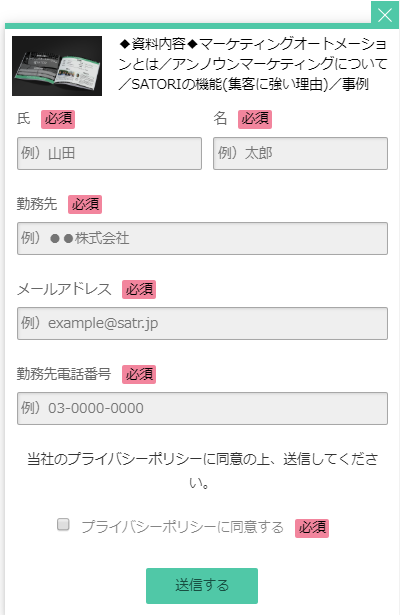Image resolution: width=400 pixels, height=615 pixels.
Task: Click the メールアドレス field label
Action: (64, 289)
